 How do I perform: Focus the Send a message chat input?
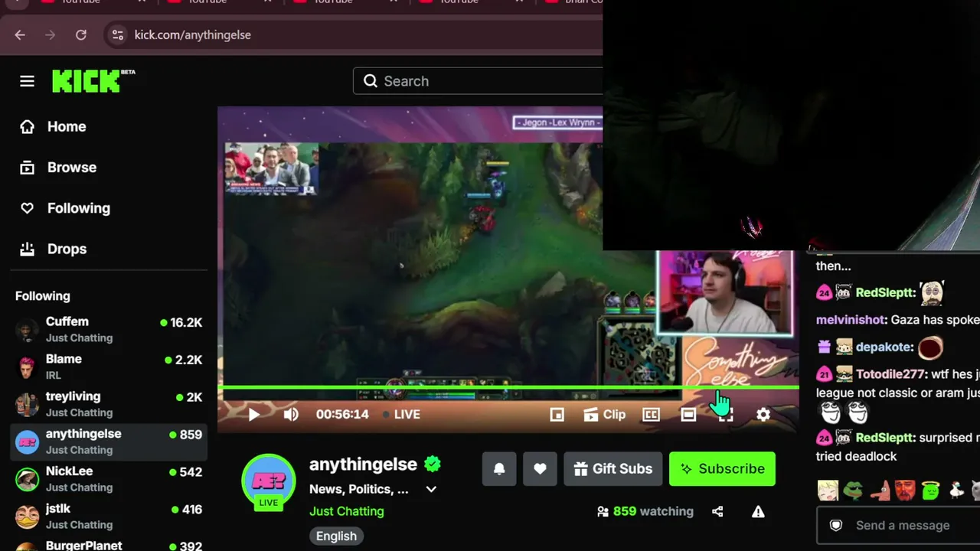click(x=903, y=525)
